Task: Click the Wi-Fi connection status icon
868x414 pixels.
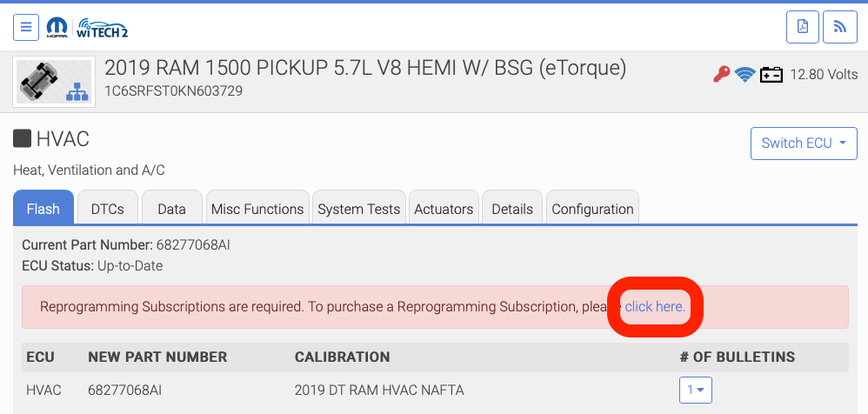Action: tap(744, 75)
